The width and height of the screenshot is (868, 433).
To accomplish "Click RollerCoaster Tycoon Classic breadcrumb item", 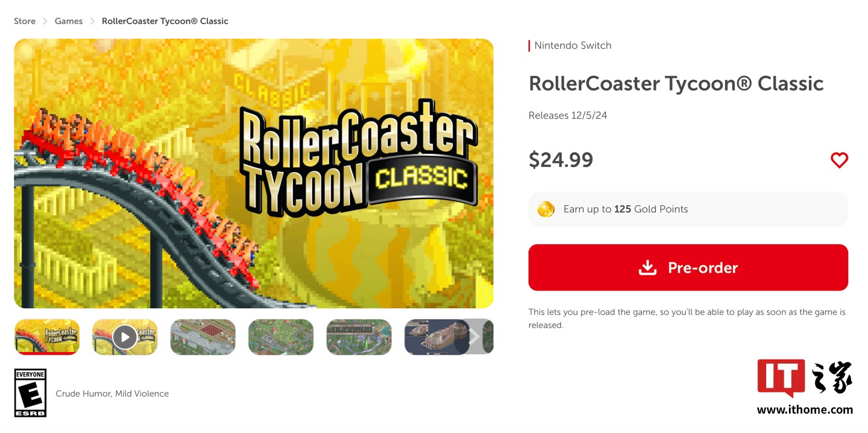I will pos(165,21).
